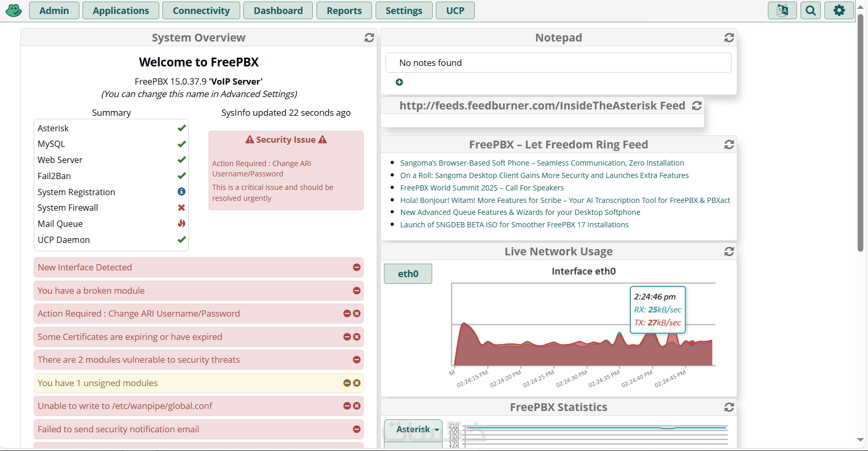Open the Admin menu
This screenshot has height=451, width=868.
click(x=54, y=10)
